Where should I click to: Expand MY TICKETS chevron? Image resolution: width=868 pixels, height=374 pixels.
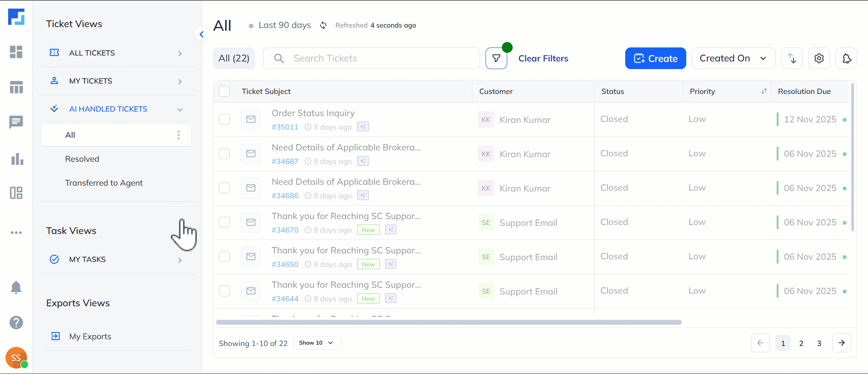click(180, 81)
